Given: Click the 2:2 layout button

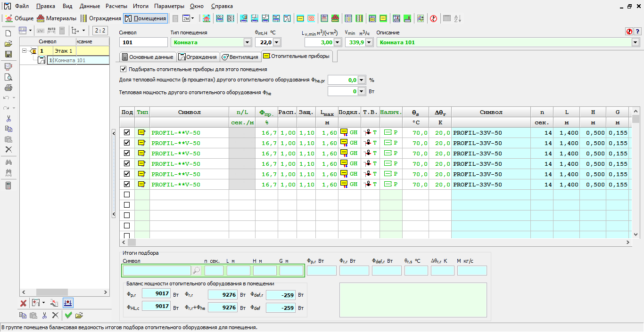Looking at the screenshot, I should tap(99, 31).
